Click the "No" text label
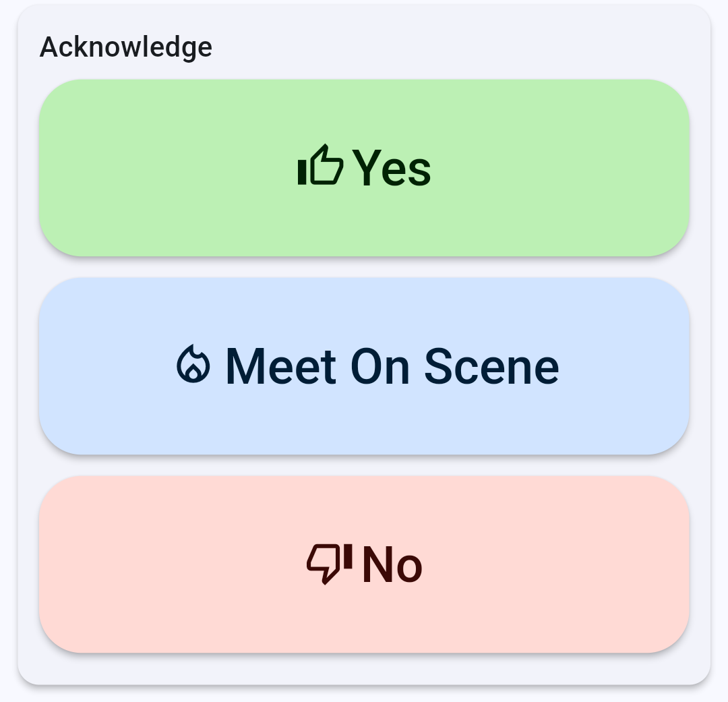Screen dimensions: 728x702 pyautogui.click(x=392, y=564)
